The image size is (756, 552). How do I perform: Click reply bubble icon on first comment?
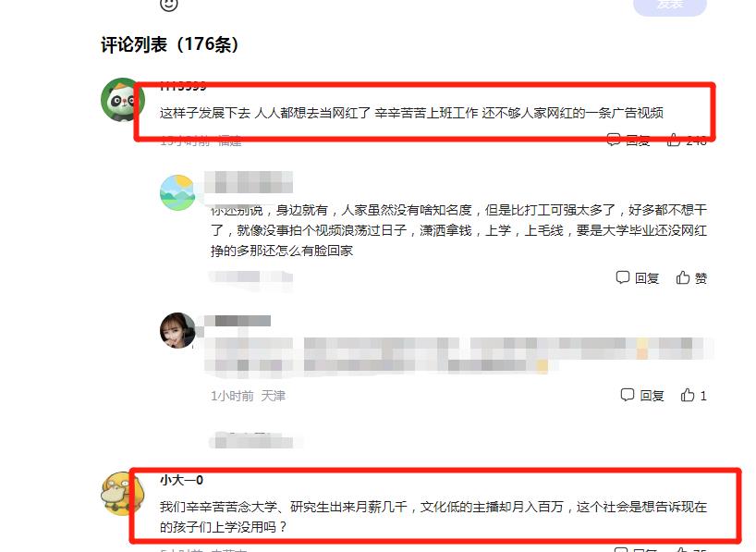[x=614, y=140]
